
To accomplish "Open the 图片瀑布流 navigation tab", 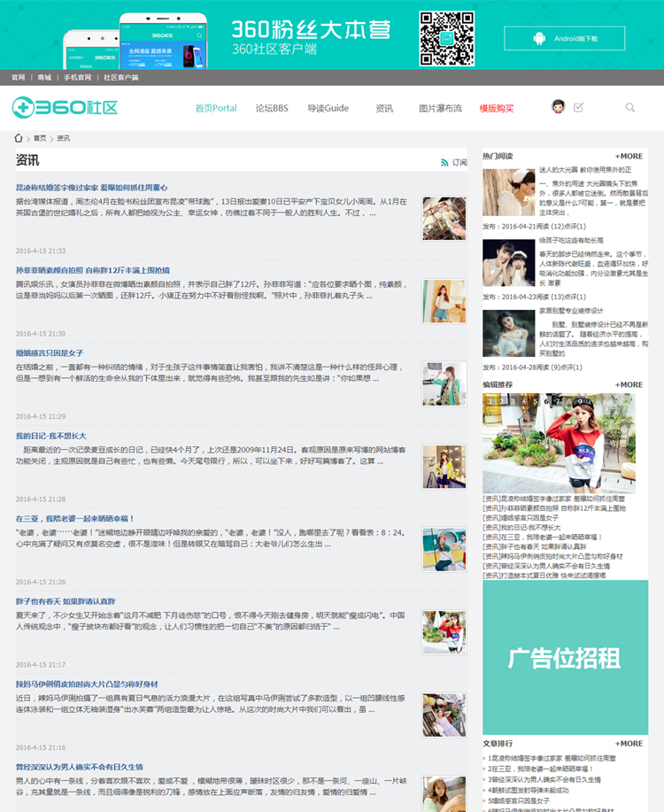I will 440,108.
